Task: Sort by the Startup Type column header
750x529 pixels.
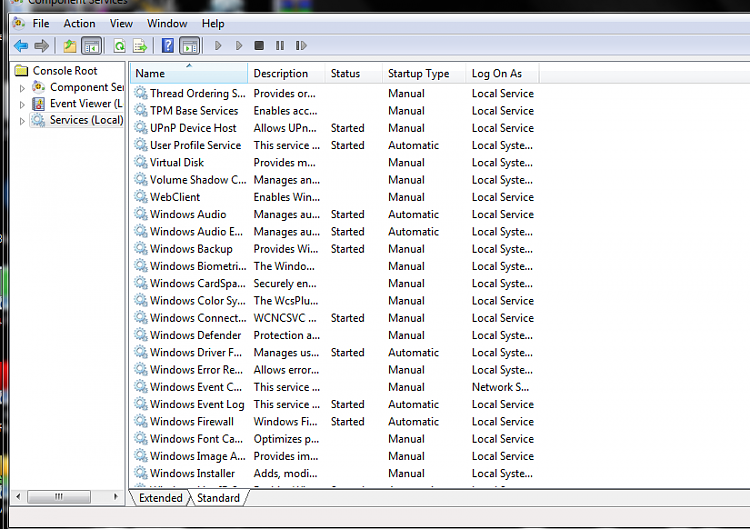Action: coord(424,73)
